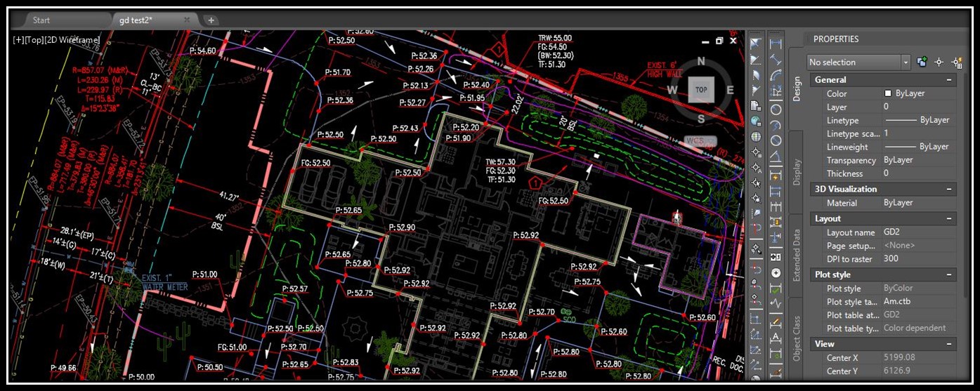Toggle the PICKADD value icon
Viewport: 980px width, 391px height.
[922, 62]
